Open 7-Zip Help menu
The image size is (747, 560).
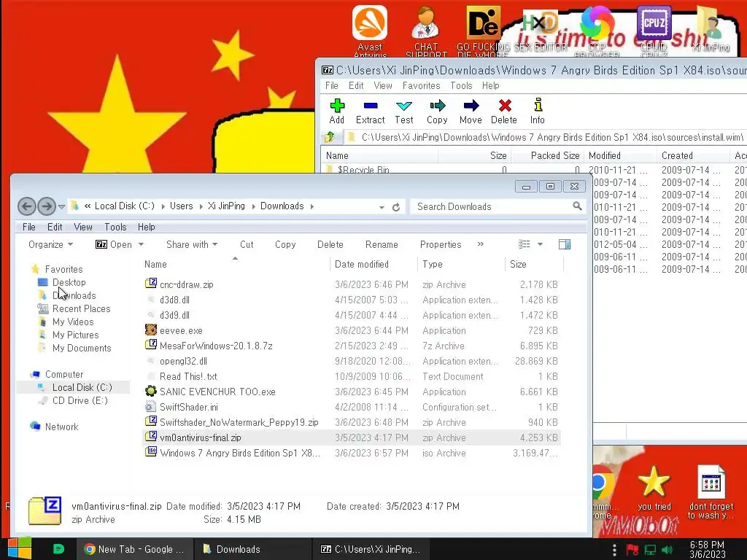pos(491,86)
